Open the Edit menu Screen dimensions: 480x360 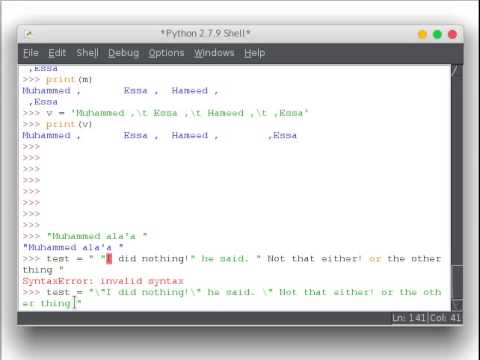tap(57, 53)
